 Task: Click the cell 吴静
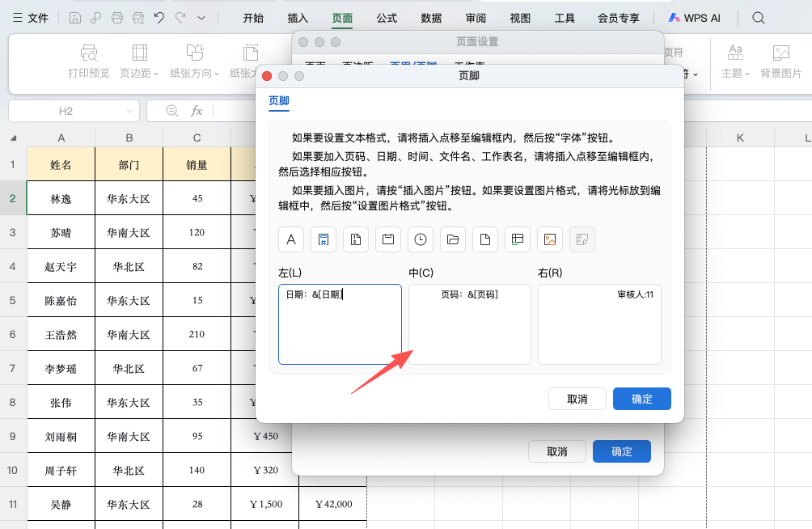click(61, 504)
